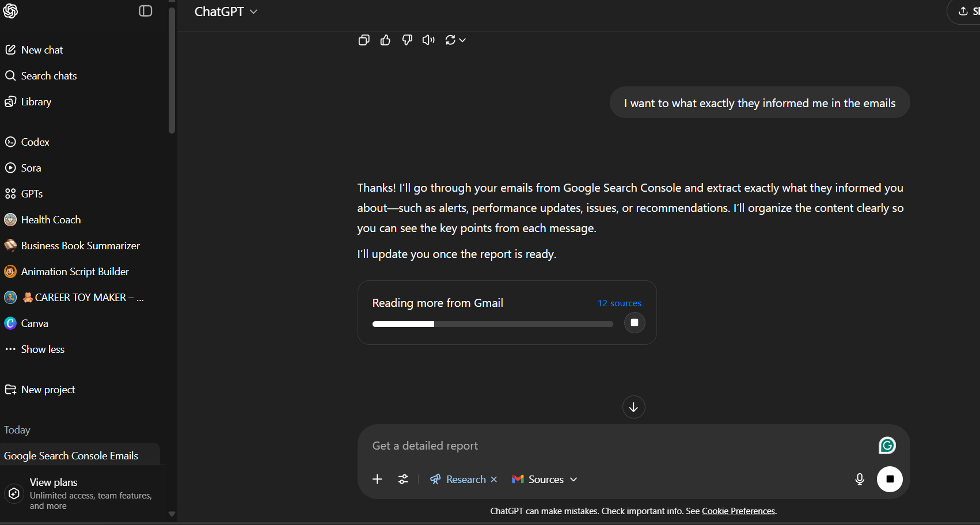Remove the Research mode chip

(x=494, y=479)
